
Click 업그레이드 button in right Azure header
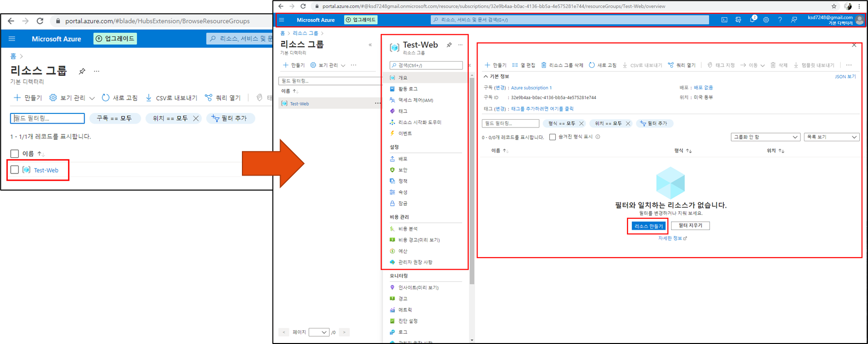click(361, 20)
